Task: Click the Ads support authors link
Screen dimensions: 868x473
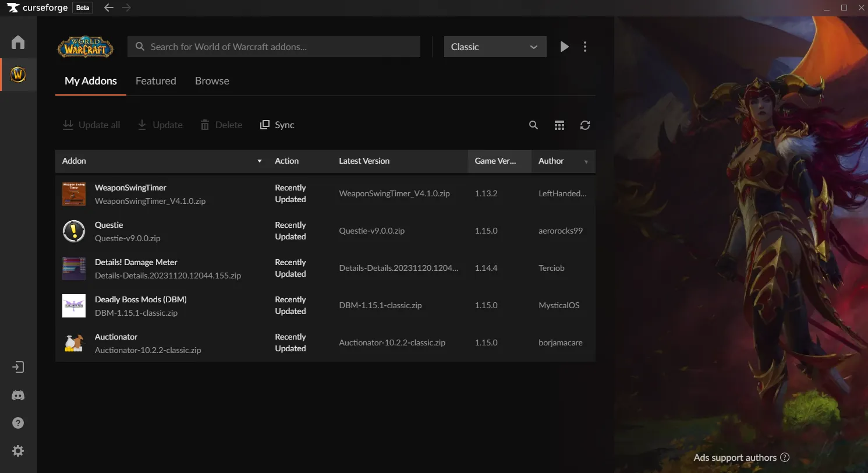Action: click(x=735, y=457)
